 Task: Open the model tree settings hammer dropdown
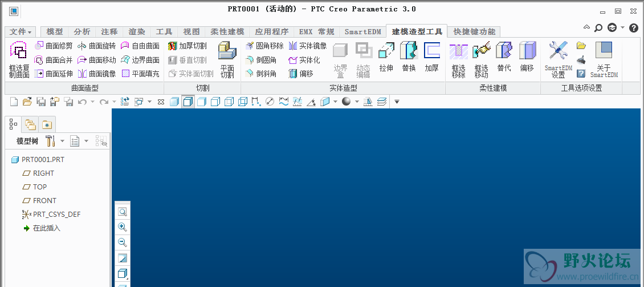point(63,141)
